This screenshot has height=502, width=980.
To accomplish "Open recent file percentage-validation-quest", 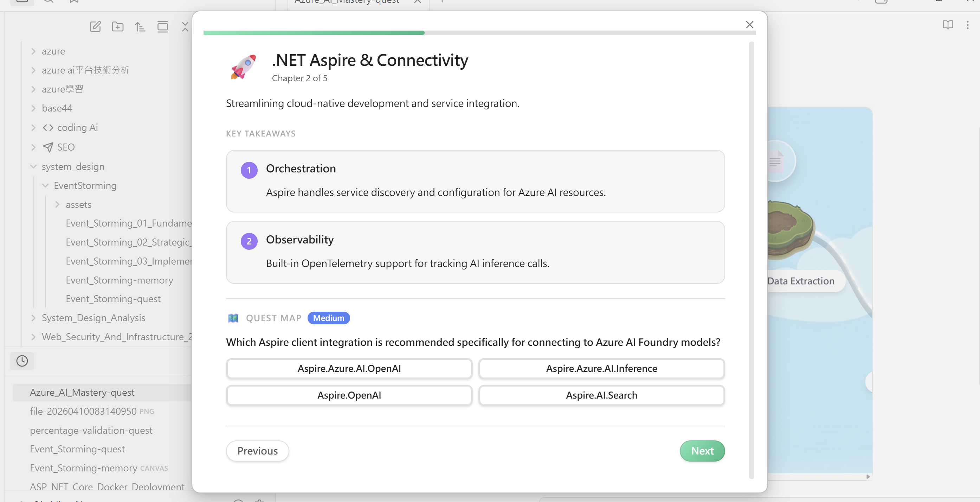I will point(91,430).
